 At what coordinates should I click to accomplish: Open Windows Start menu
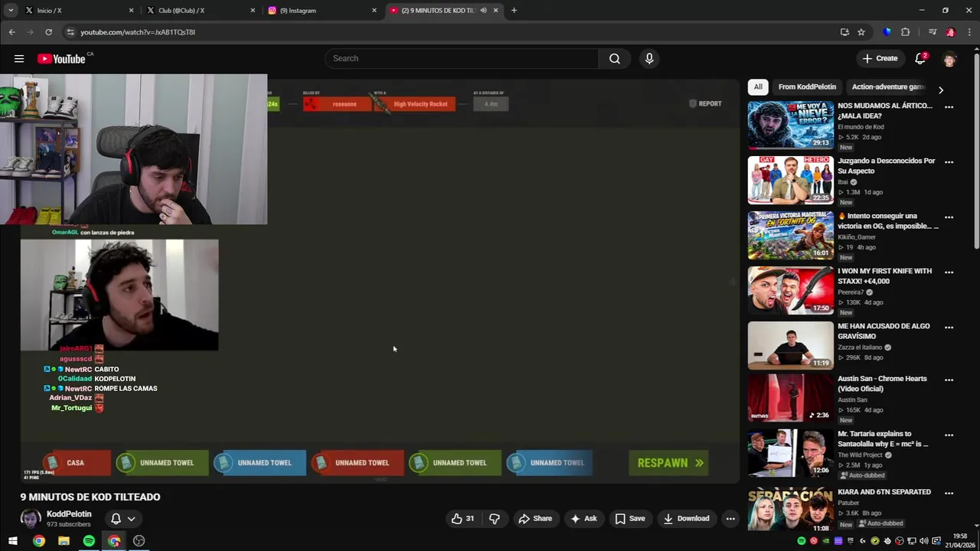click(x=13, y=541)
